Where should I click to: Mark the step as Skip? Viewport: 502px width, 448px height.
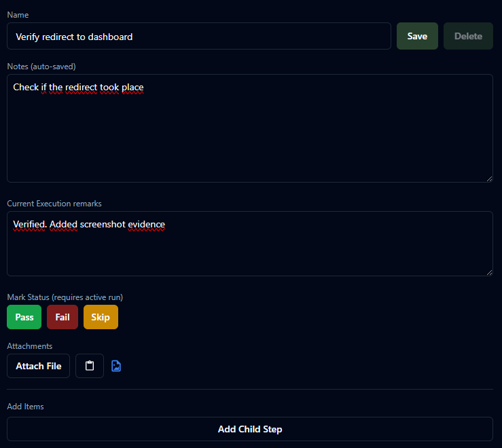point(101,317)
